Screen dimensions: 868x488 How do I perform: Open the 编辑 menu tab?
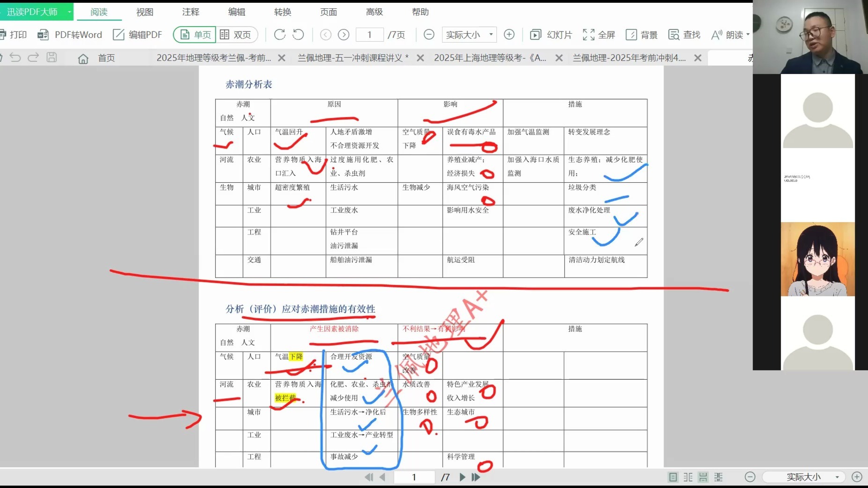pos(237,12)
